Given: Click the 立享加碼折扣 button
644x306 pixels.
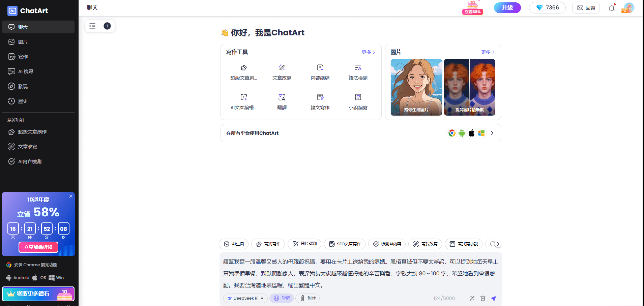Looking at the screenshot, I should [38, 247].
